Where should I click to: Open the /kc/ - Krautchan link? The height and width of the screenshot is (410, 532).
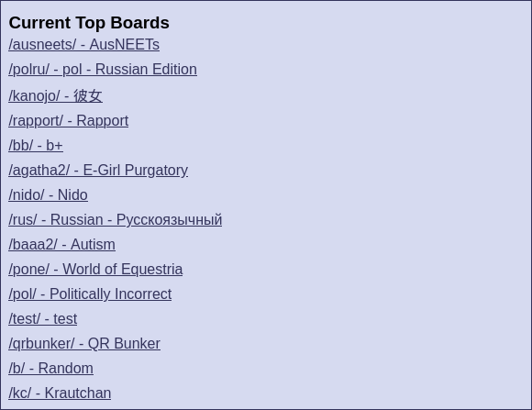[60, 393]
